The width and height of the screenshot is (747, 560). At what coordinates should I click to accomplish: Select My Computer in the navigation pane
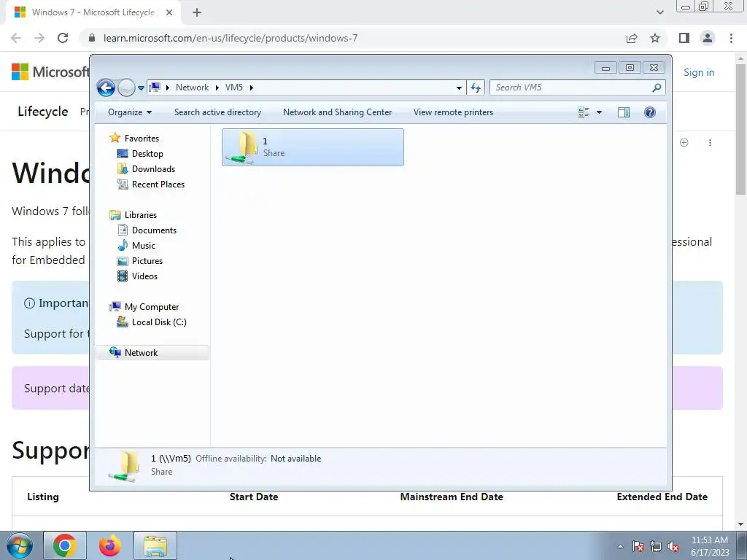152,307
